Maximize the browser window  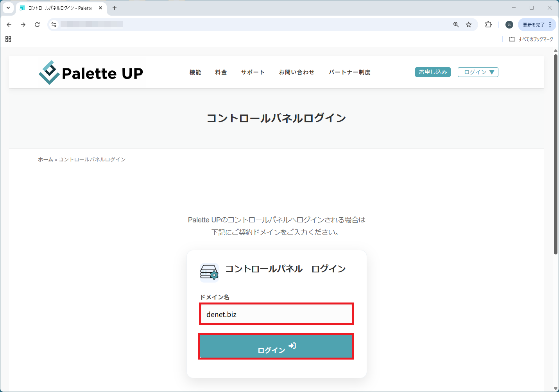532,8
